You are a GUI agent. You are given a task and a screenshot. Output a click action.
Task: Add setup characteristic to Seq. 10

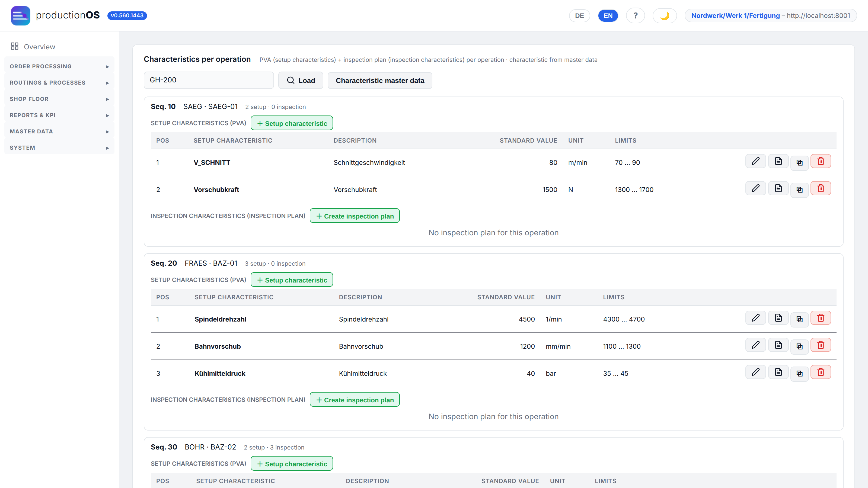coord(292,123)
